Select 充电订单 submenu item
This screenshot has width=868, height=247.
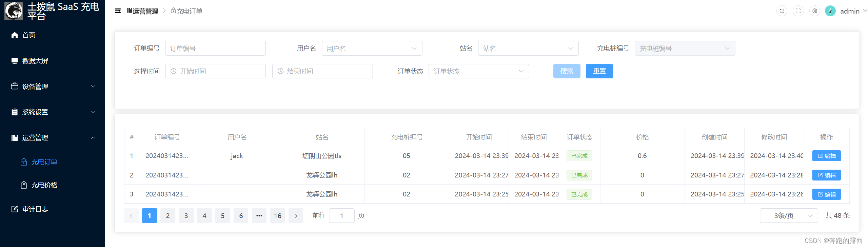pos(53,162)
